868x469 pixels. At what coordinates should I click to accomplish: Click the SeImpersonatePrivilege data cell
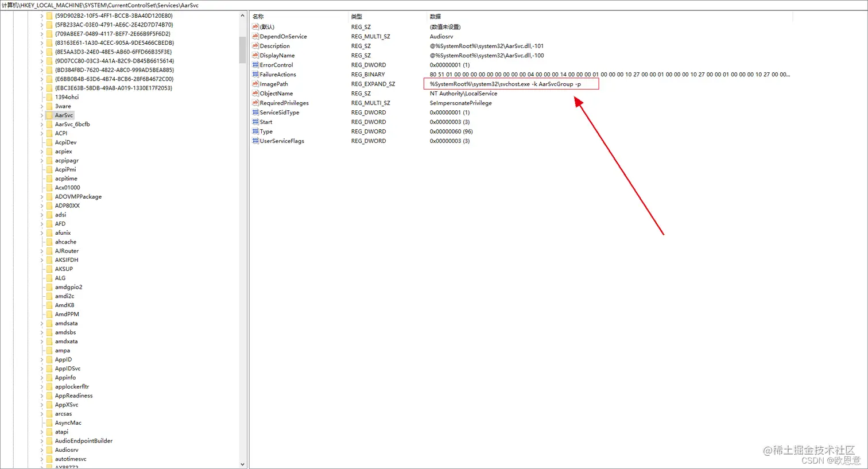pyautogui.click(x=460, y=103)
